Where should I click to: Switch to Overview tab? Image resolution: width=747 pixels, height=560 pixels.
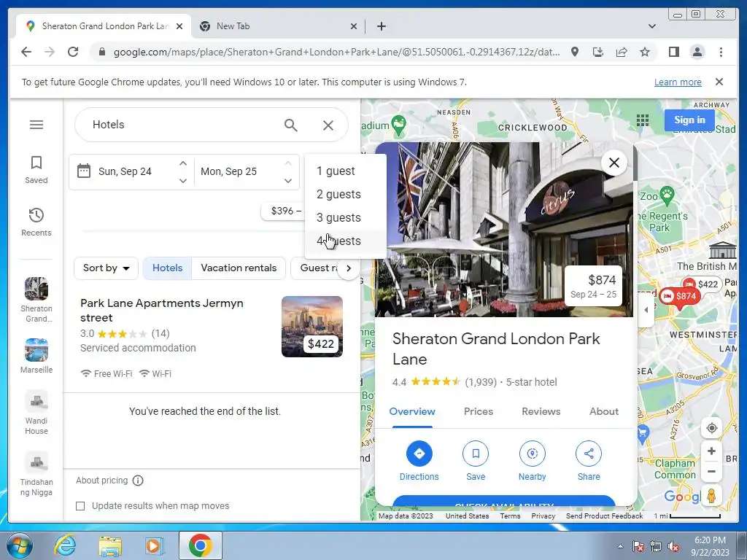tap(412, 411)
